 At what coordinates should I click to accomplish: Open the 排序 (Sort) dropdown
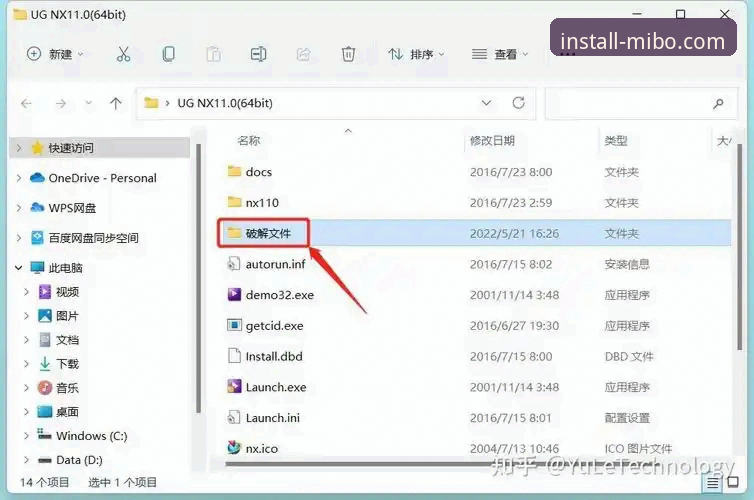(x=416, y=54)
